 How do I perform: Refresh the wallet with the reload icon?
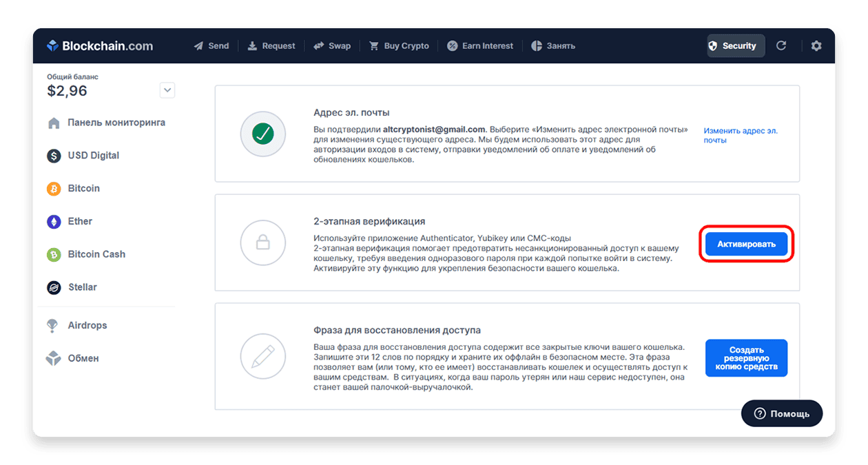[781, 46]
